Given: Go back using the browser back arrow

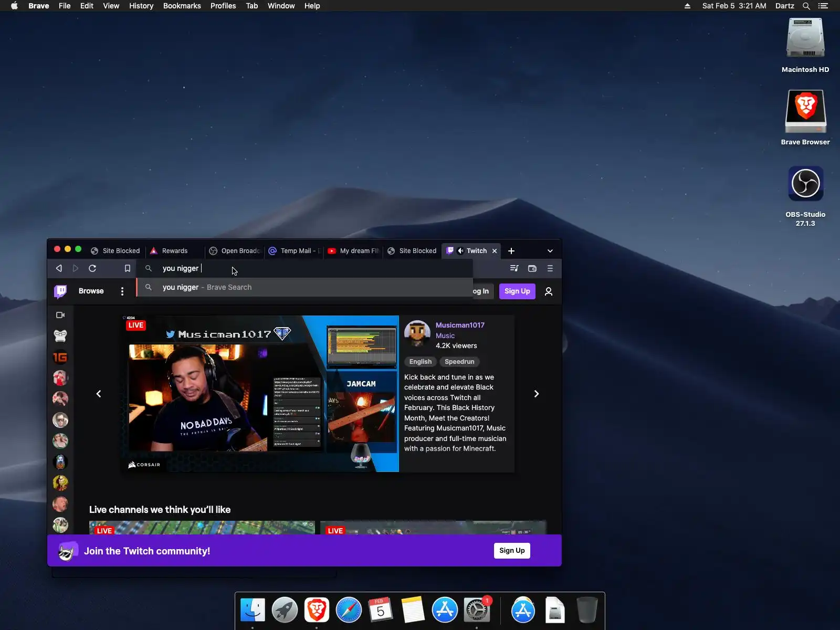Looking at the screenshot, I should (59, 268).
